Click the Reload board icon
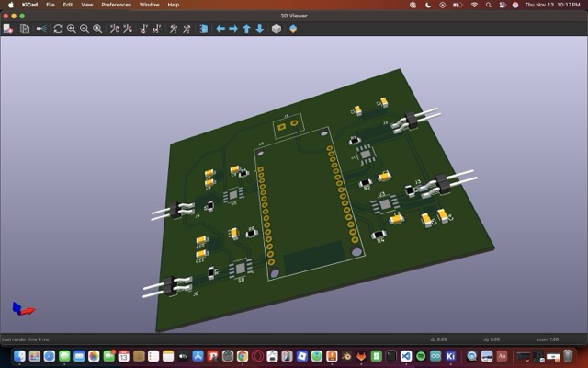 tap(8, 29)
